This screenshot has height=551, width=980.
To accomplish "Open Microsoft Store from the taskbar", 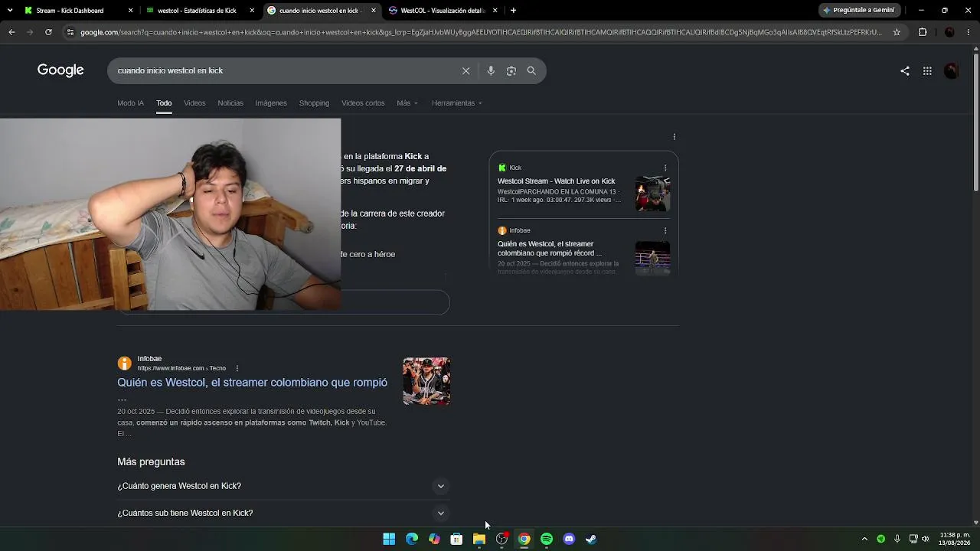I will 456,539.
